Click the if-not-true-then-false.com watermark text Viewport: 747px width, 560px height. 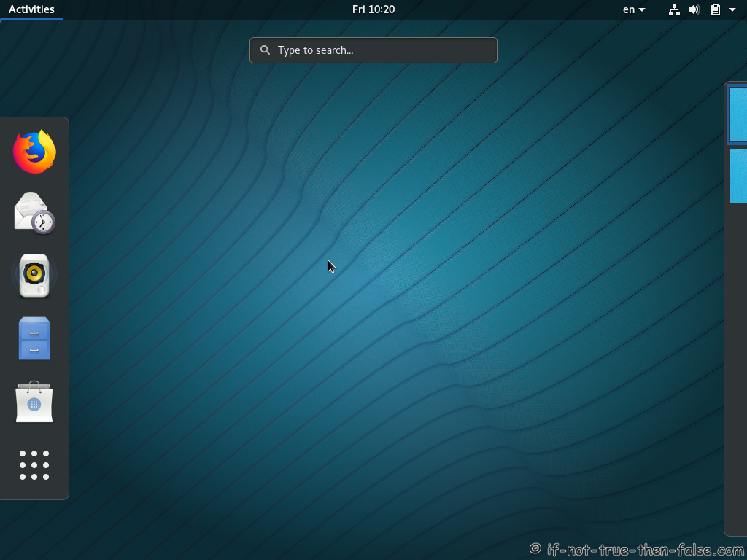[645, 549]
